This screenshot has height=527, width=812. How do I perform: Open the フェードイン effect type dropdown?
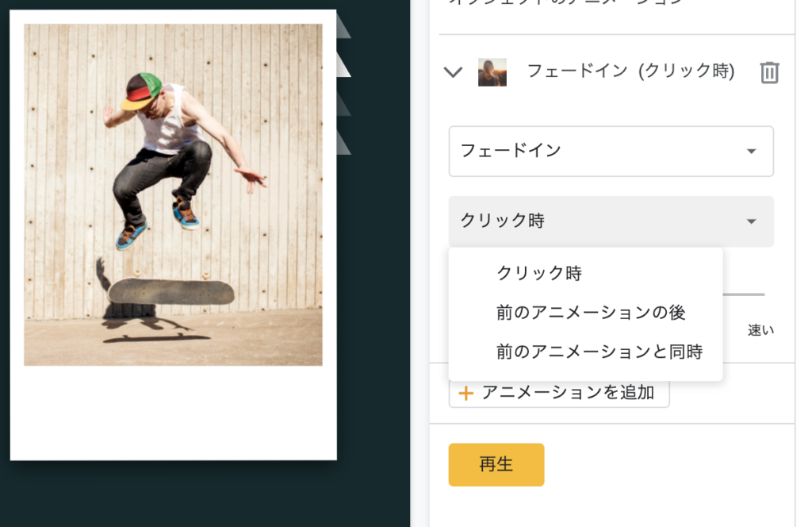click(x=611, y=151)
